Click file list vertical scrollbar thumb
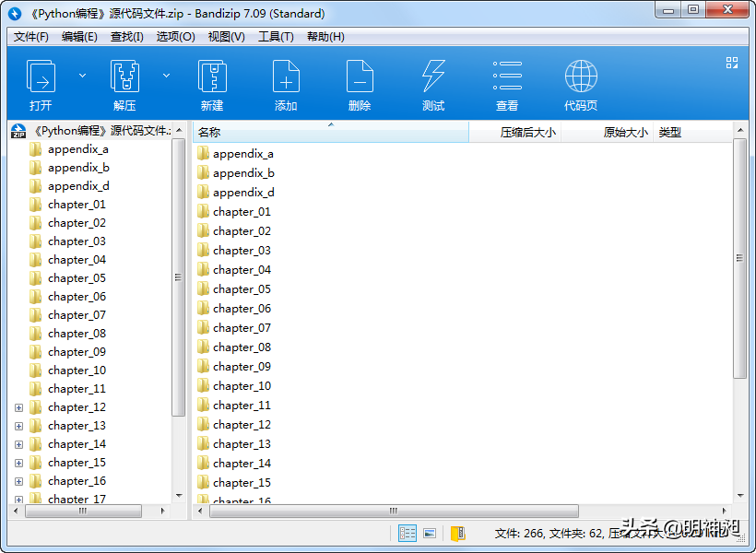This screenshot has width=756, height=553. click(739, 258)
